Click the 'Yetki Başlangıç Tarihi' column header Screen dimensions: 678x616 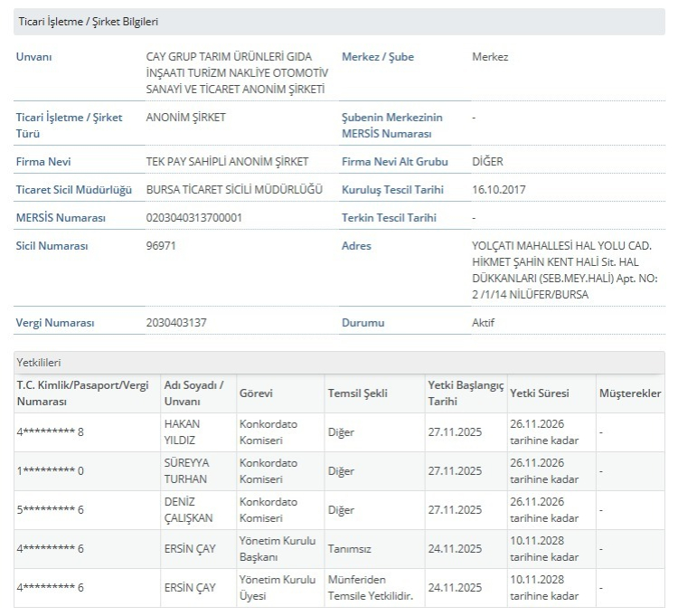point(465,393)
